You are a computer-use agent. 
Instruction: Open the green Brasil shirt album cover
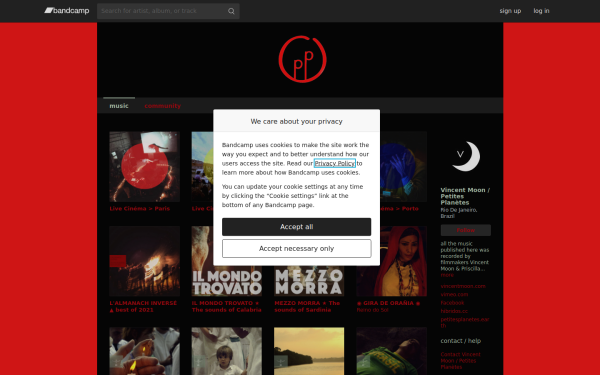click(x=391, y=351)
